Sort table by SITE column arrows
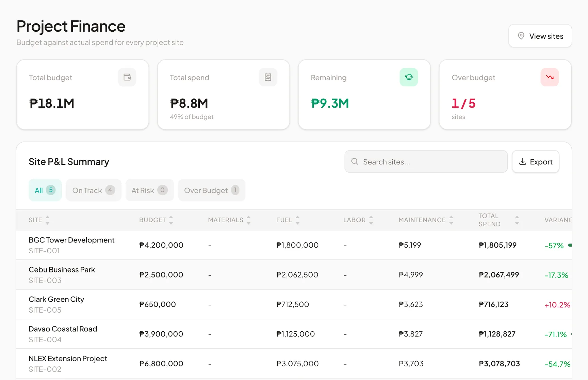588x380 pixels. point(47,220)
